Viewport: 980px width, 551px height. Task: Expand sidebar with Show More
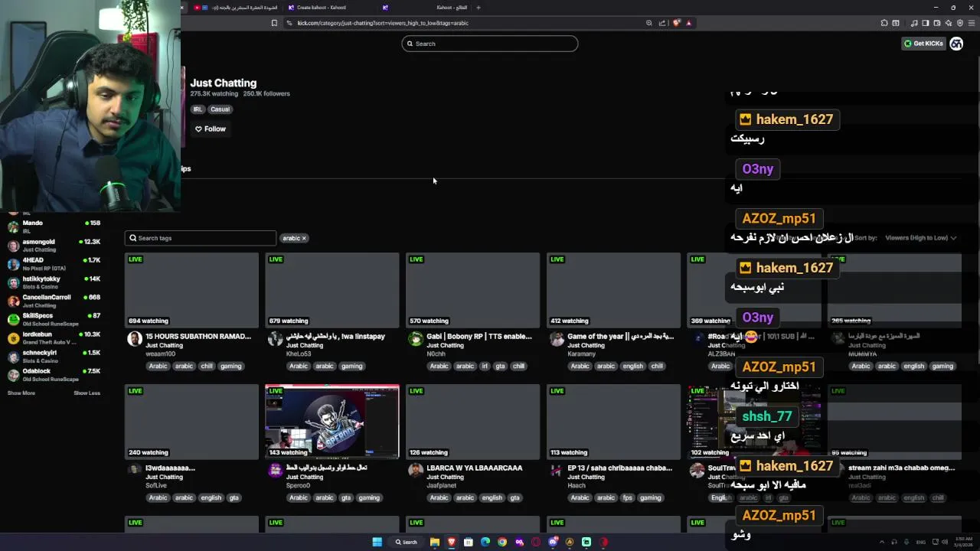(x=21, y=393)
